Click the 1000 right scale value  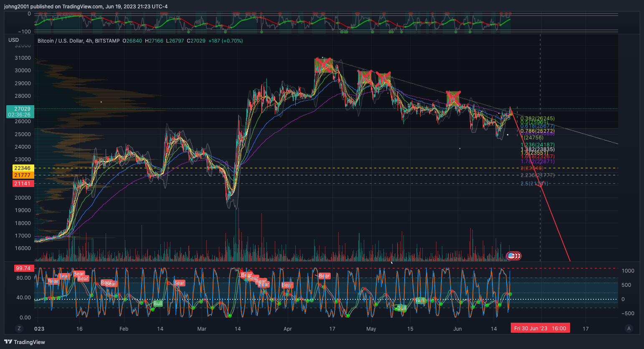(628, 271)
